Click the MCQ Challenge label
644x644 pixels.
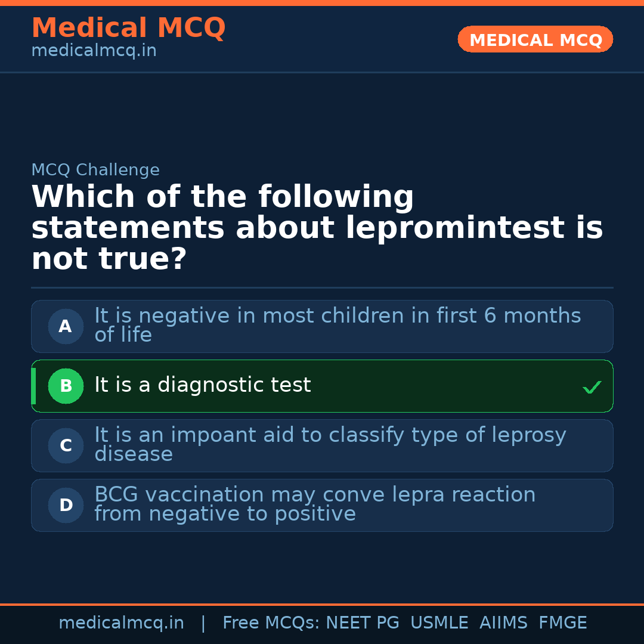coord(95,171)
